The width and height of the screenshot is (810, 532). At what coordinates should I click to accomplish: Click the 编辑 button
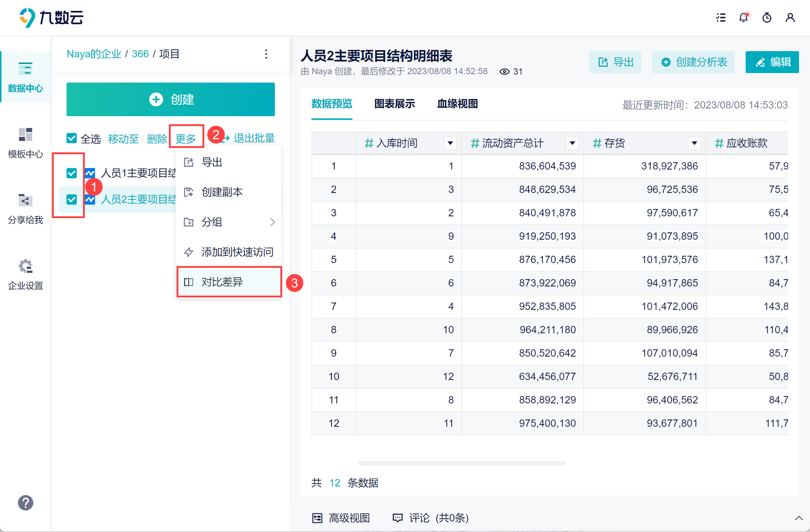772,62
